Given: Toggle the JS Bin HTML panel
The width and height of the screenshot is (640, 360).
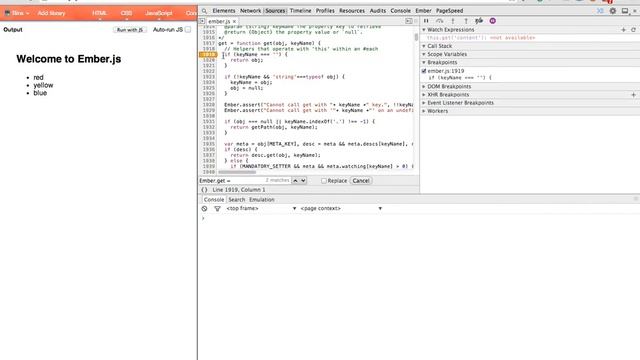Looking at the screenshot, I should click(99, 13).
